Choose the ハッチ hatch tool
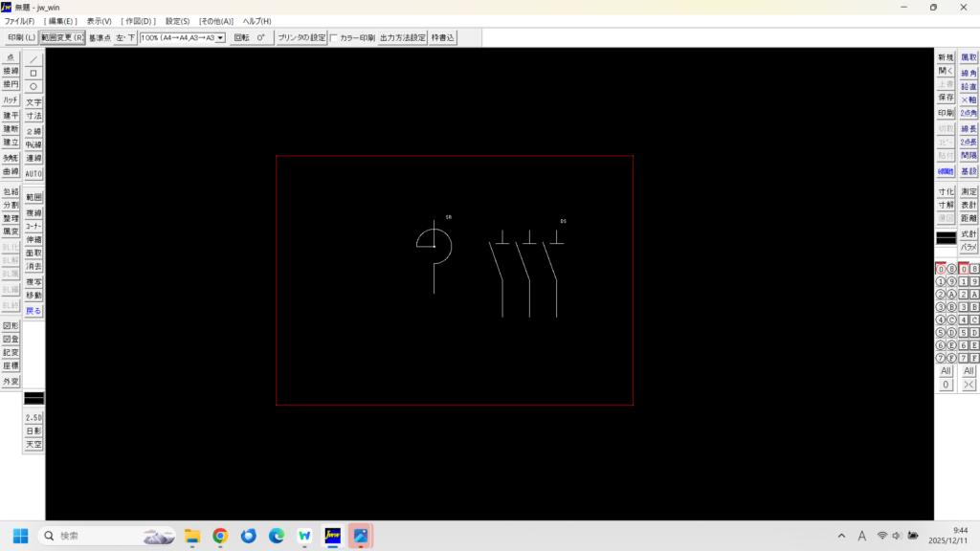The width and height of the screenshot is (980, 551). pos(11,100)
